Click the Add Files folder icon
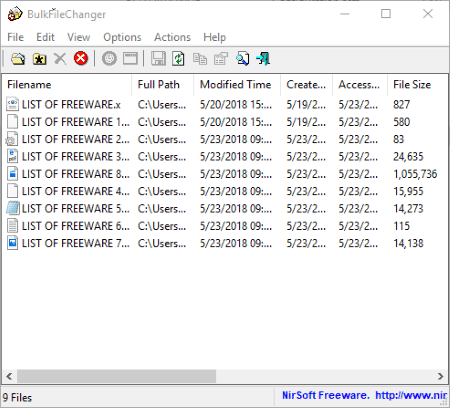Screen dimensions: 450x408 (18, 59)
